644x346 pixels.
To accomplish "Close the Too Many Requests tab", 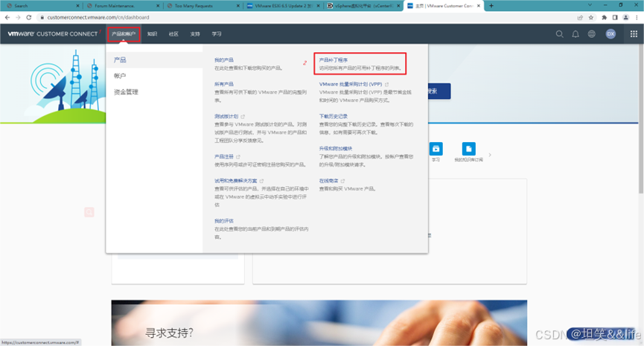I will (237, 6).
